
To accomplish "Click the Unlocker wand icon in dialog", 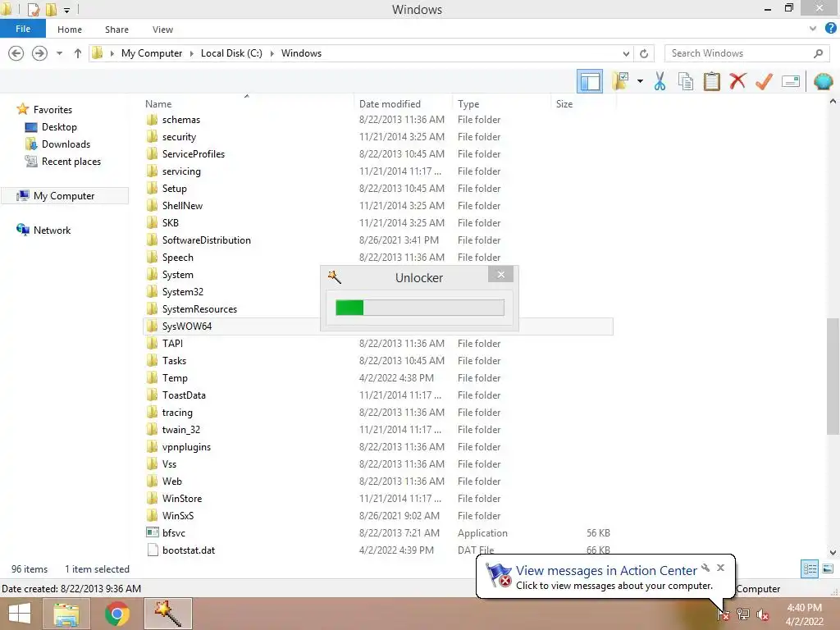I will (x=335, y=277).
